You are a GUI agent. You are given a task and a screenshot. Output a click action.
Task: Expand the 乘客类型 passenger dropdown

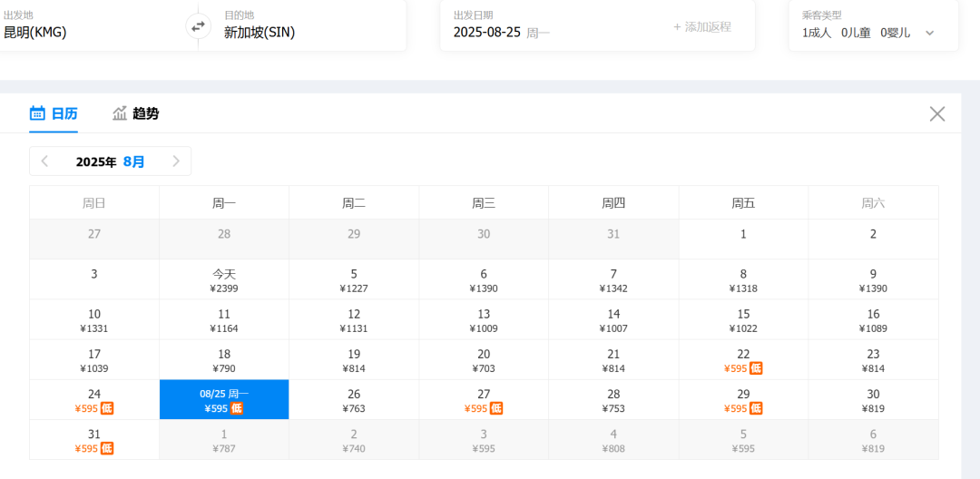click(929, 33)
